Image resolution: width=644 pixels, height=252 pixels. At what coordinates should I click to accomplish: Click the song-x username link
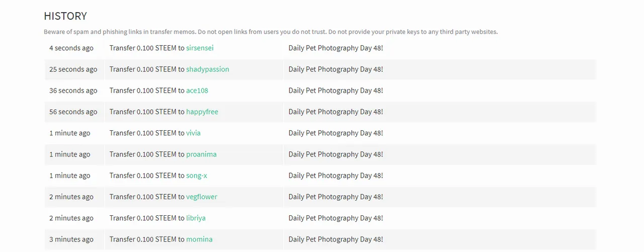(196, 176)
